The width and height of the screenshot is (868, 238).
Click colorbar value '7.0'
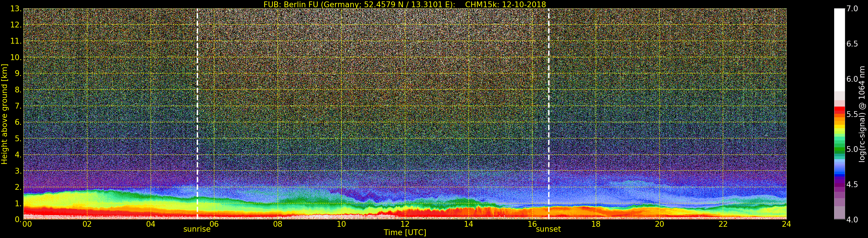coord(852,9)
